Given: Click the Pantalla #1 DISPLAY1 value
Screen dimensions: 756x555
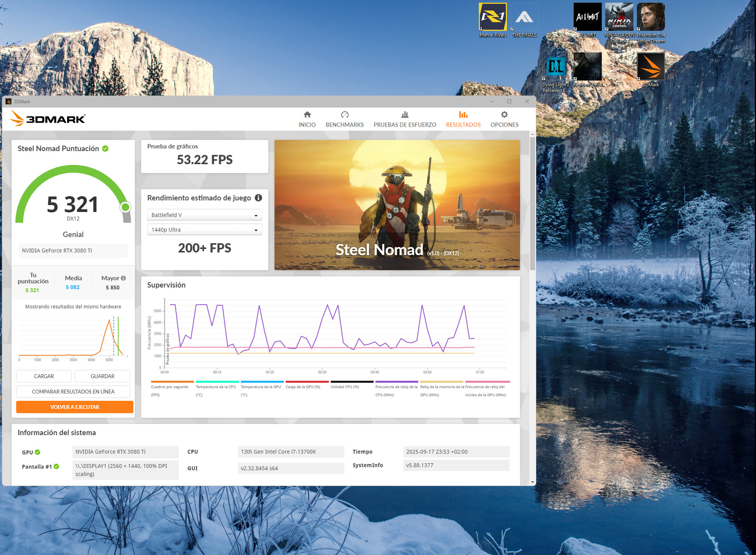Looking at the screenshot, I should [125, 470].
